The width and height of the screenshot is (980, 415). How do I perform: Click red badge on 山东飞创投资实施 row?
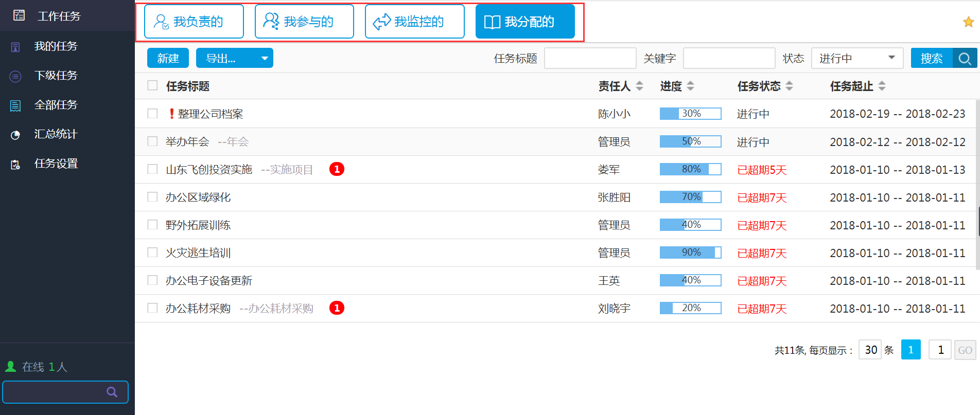(337, 169)
